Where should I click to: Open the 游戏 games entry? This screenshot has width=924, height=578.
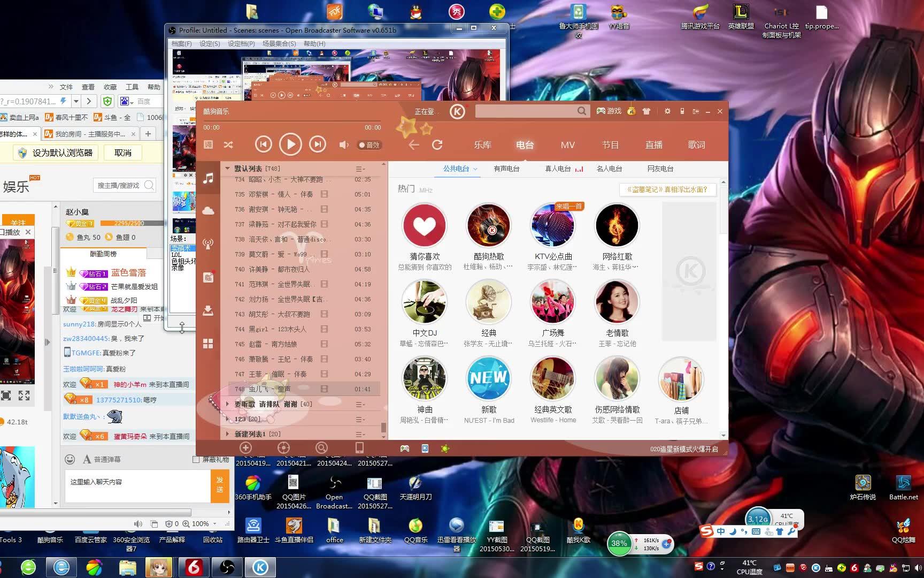609,111
